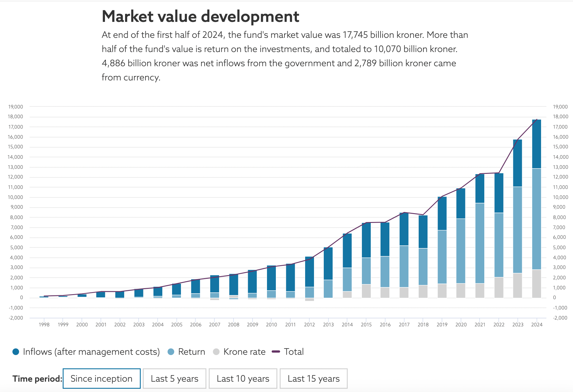Click the 2008 x-axis year label
The height and width of the screenshot is (392, 573).
234,325
